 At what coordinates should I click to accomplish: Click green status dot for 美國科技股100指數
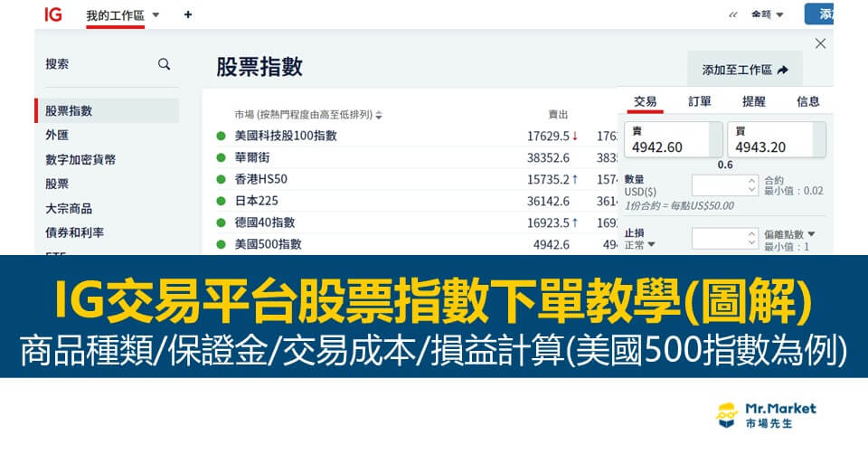pyautogui.click(x=221, y=136)
